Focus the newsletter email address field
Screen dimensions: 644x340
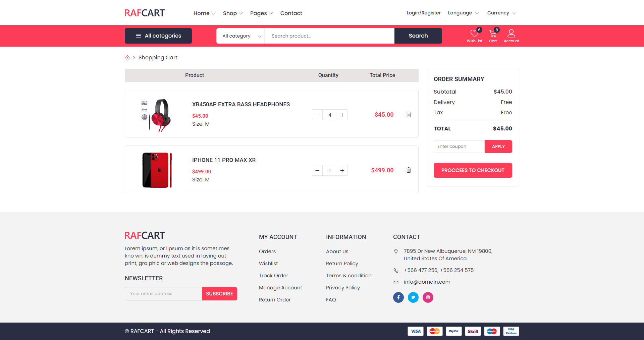tap(163, 294)
